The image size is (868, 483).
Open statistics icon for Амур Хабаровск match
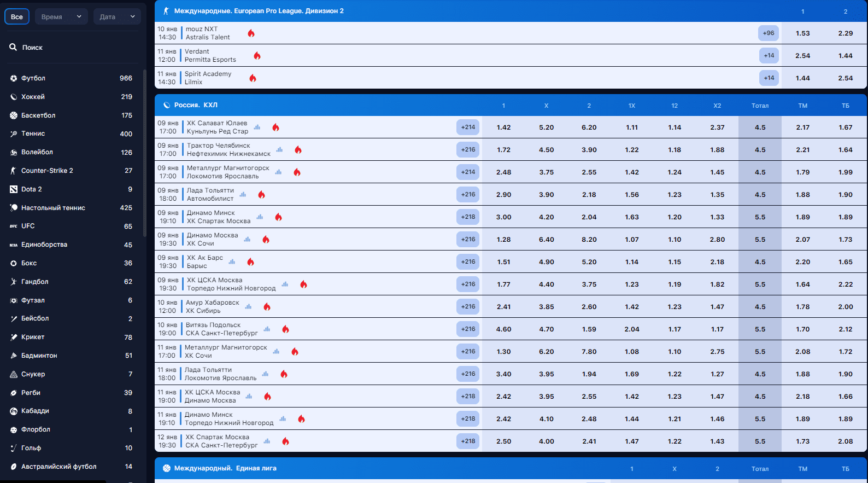click(248, 306)
